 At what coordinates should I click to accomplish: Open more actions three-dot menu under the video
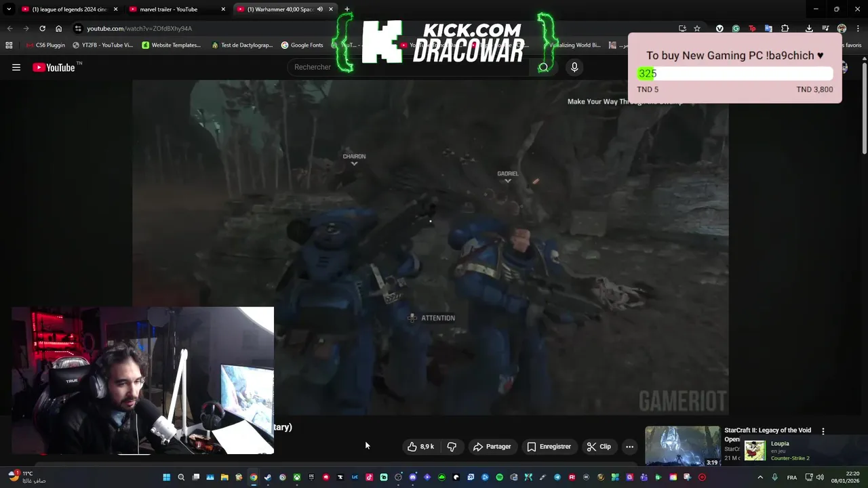click(629, 447)
